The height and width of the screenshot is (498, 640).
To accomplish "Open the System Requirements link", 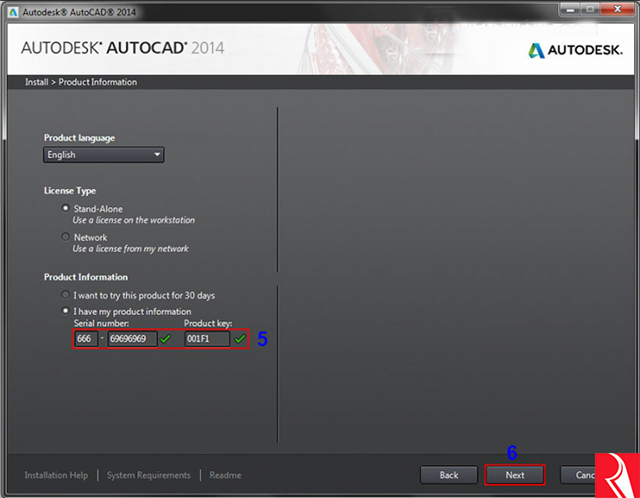I will coord(148,475).
